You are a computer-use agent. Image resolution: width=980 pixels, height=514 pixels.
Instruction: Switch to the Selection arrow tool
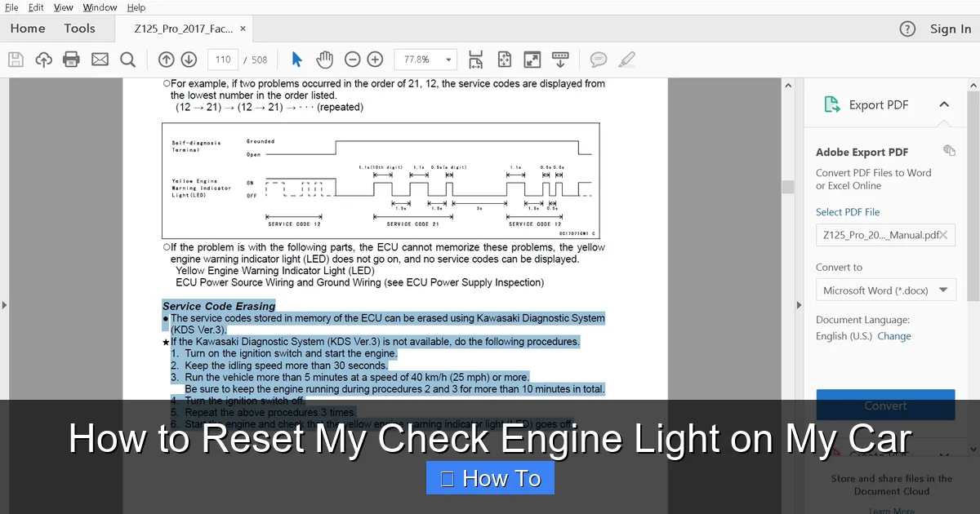tap(296, 59)
